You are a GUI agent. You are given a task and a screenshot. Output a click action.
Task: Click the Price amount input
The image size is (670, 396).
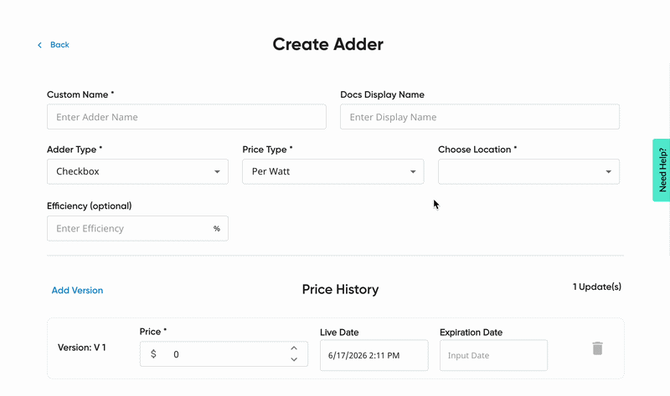pos(223,354)
